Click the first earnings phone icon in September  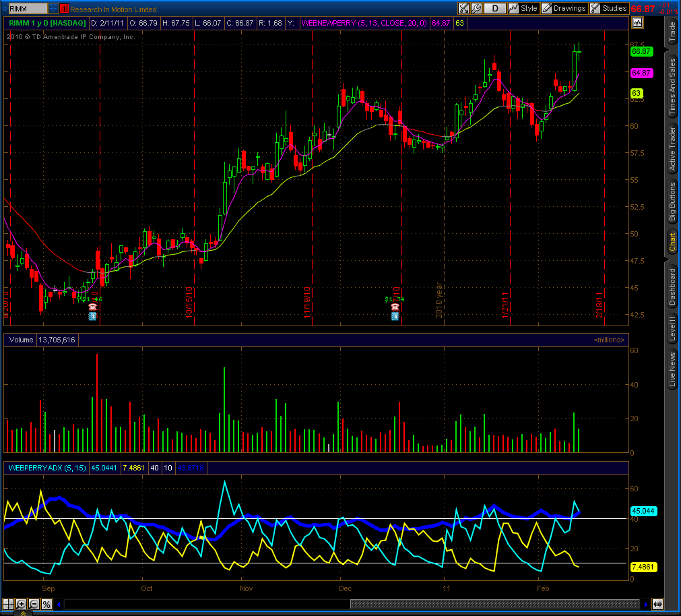point(92,307)
